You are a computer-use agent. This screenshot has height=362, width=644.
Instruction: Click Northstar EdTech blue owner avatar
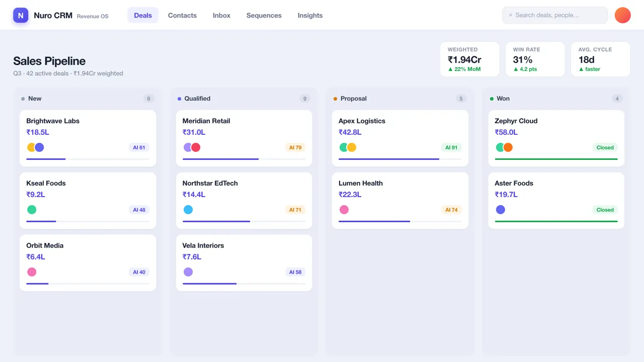point(188,210)
